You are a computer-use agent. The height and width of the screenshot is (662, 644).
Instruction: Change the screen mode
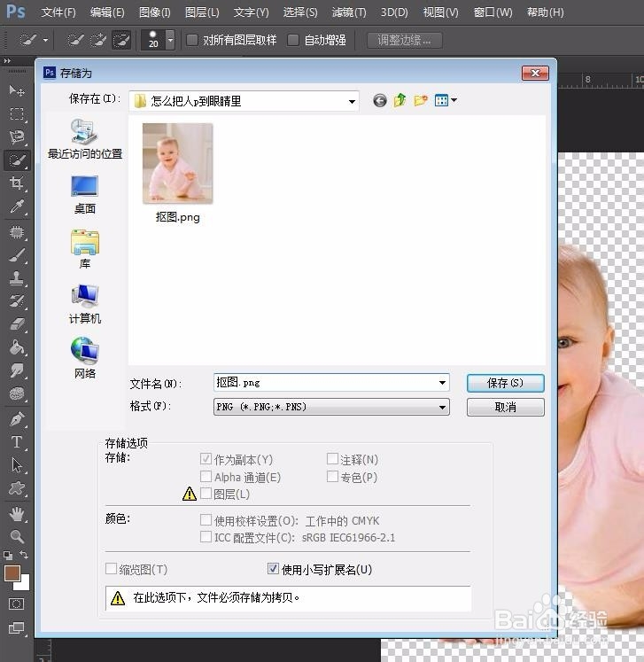click(x=17, y=627)
